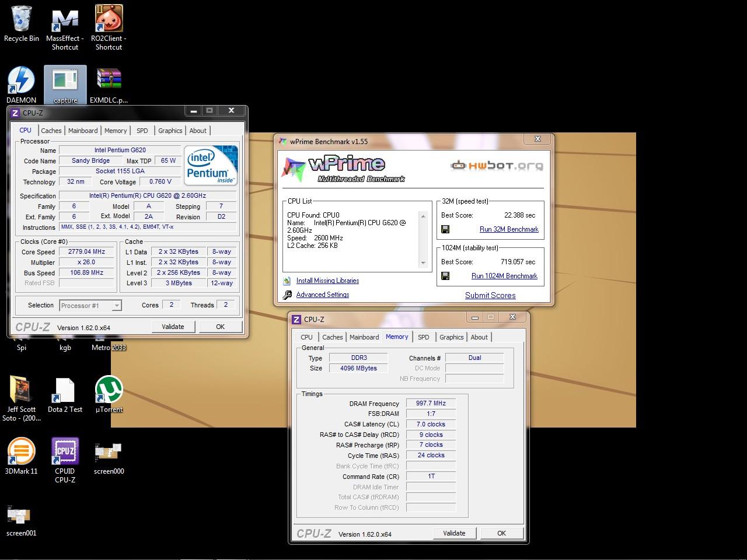The image size is (747, 560).
Task: Open About tab in the upper CPU-Z window
Action: pos(198,131)
